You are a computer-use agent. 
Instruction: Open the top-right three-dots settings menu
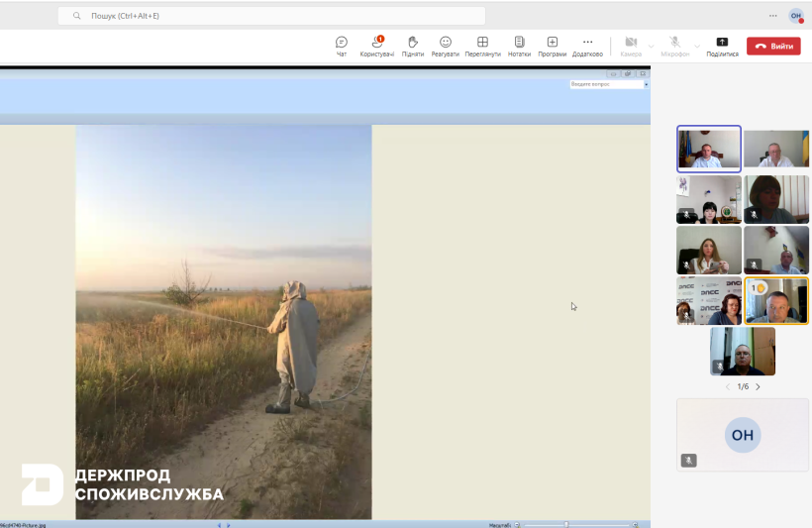point(773,16)
